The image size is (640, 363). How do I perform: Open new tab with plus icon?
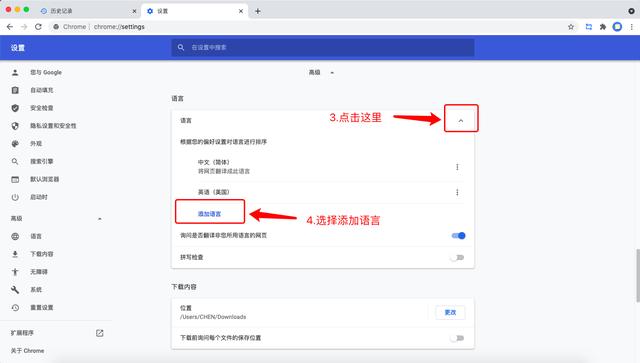(x=258, y=11)
